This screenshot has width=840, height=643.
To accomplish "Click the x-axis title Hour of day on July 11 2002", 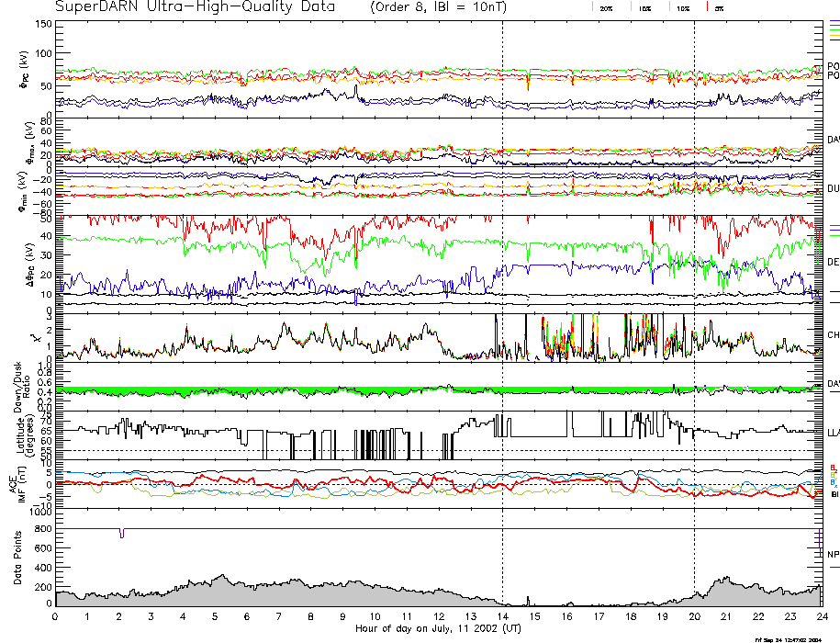I will pyautogui.click(x=438, y=629).
